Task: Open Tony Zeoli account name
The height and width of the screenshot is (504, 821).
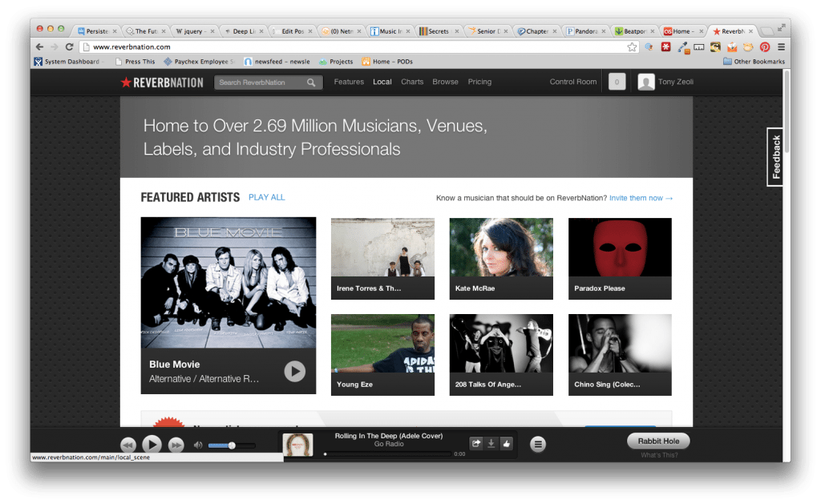Action: (675, 82)
